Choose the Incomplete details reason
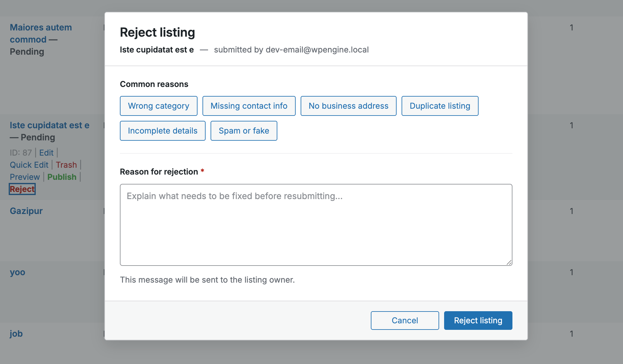The height and width of the screenshot is (364, 623). tap(163, 131)
